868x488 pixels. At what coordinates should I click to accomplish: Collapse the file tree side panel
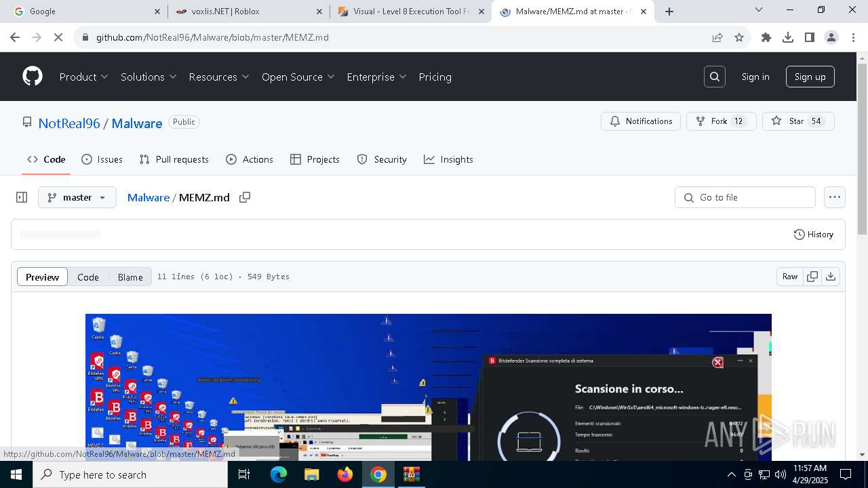coord(22,197)
